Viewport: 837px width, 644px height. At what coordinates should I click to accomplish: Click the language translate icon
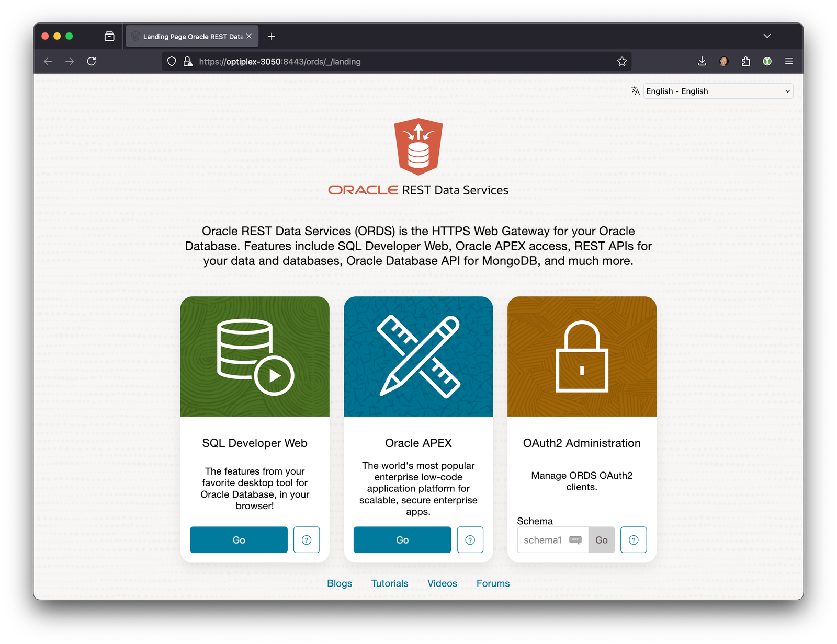[635, 91]
